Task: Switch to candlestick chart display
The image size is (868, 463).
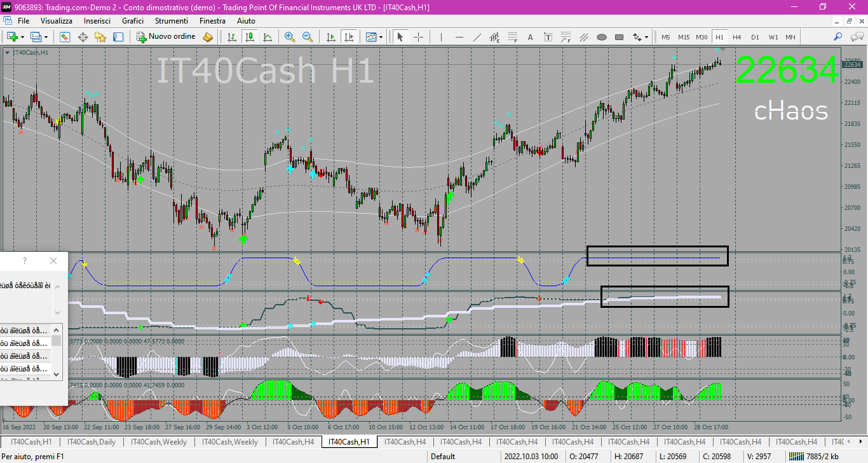Action: (x=250, y=37)
